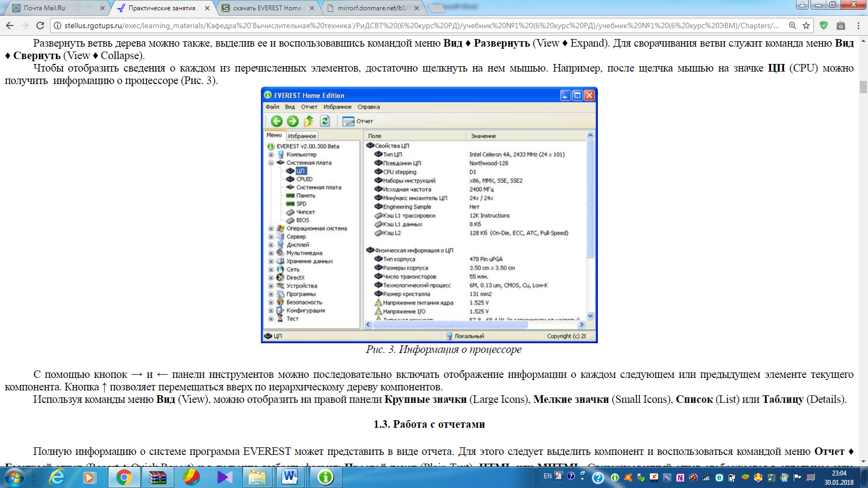Screen dimensions: 868x488
Task: Click Safely Remove Hardware tray icon
Action: (641, 478)
